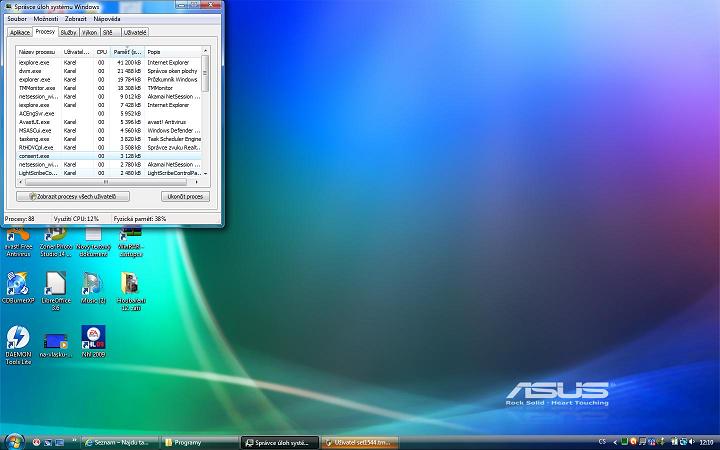Image resolution: width=720 pixels, height=450 pixels.
Task: Select the LibreOffice 3.6 desktop shortcut
Action: (x=56, y=291)
